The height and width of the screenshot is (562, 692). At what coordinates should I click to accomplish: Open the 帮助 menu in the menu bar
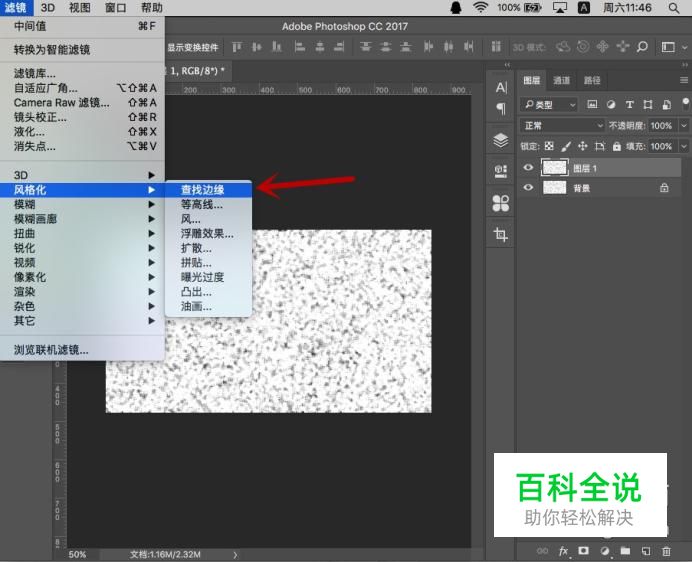151,8
